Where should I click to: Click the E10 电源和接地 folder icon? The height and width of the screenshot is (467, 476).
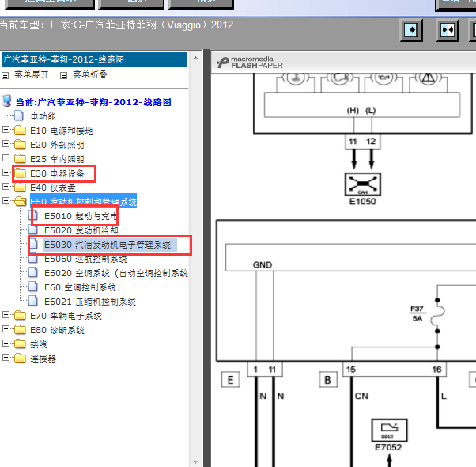pos(20,131)
